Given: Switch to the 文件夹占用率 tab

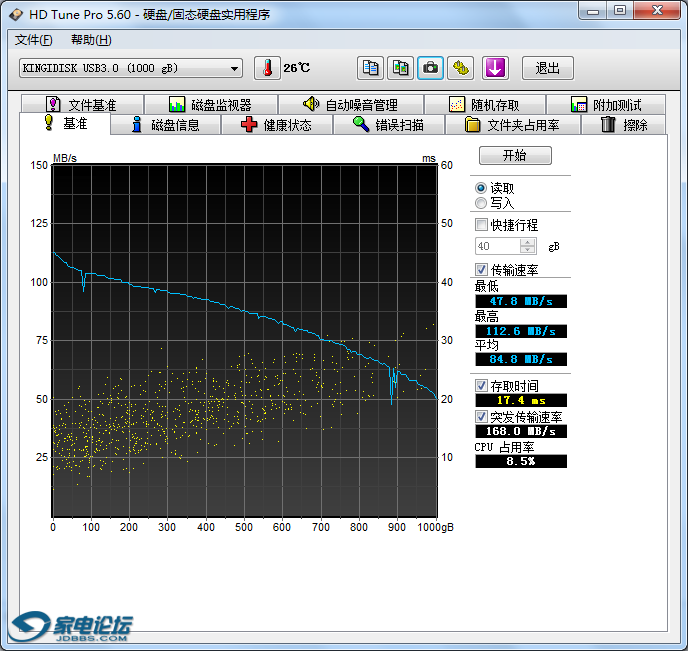Looking at the screenshot, I should tap(512, 125).
